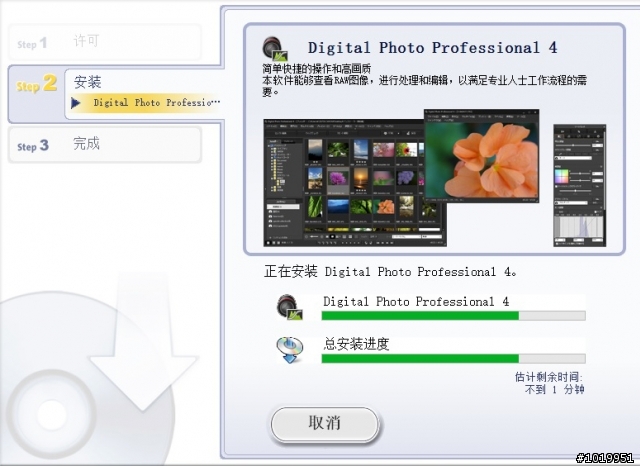Click the disc download icon beside 总安装进度
640x466 pixels.
pyautogui.click(x=289, y=350)
